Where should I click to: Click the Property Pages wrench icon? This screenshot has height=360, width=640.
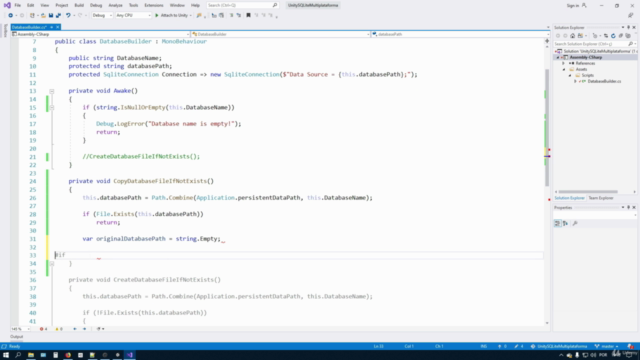[x=575, y=223]
